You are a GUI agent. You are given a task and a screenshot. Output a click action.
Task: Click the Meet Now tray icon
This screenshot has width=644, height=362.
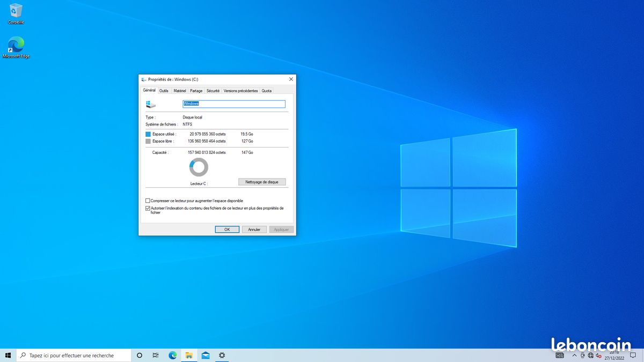point(583,355)
